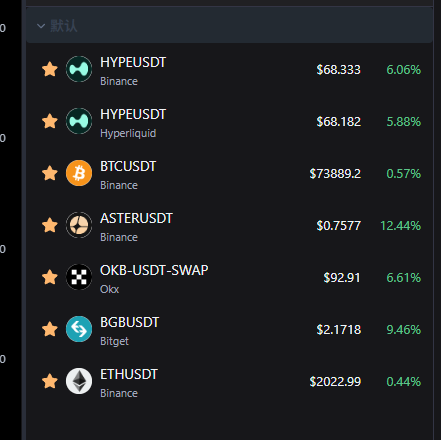
Task: Click the Bitget exchange label
Action: click(114, 341)
